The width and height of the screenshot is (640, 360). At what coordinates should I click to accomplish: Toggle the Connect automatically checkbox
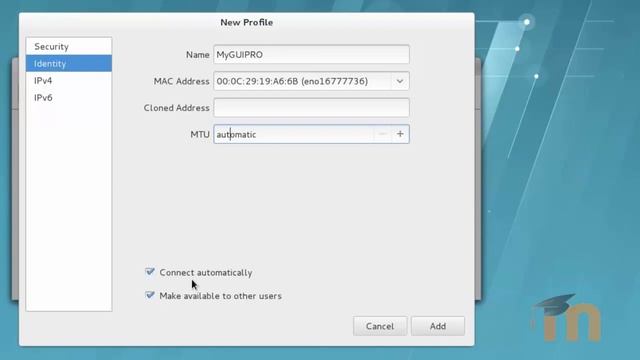150,272
